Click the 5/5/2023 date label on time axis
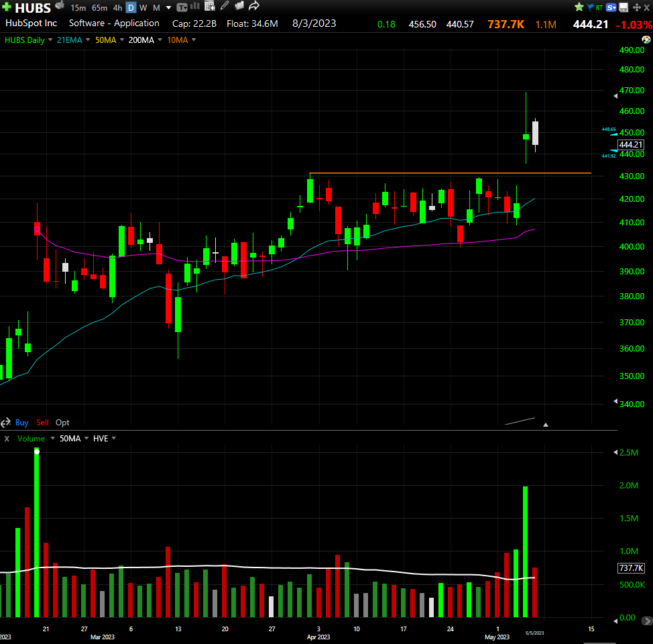653x644 pixels. pos(535,633)
